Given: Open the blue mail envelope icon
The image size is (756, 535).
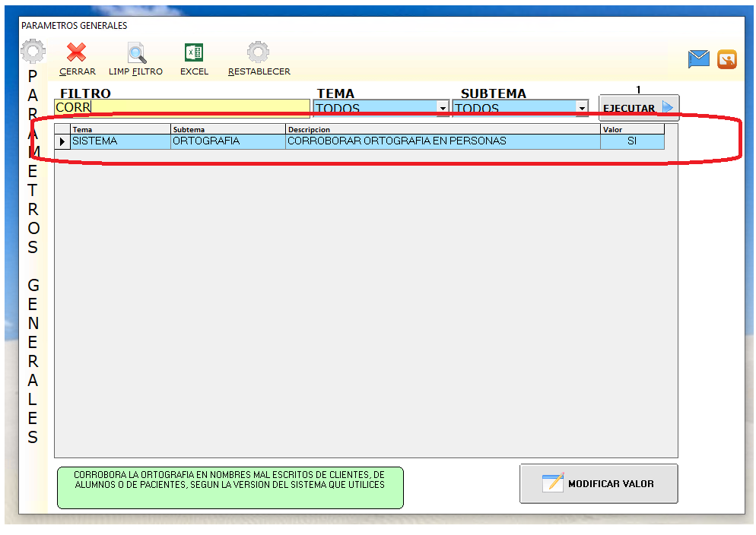Looking at the screenshot, I should pyautogui.click(x=698, y=59).
